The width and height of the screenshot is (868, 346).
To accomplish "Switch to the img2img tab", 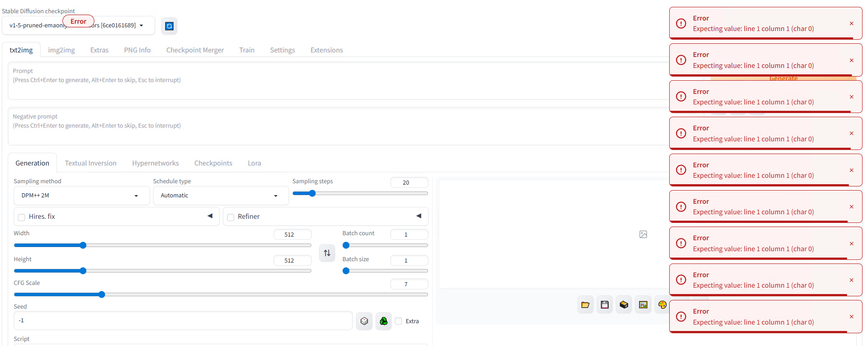I will coord(62,50).
